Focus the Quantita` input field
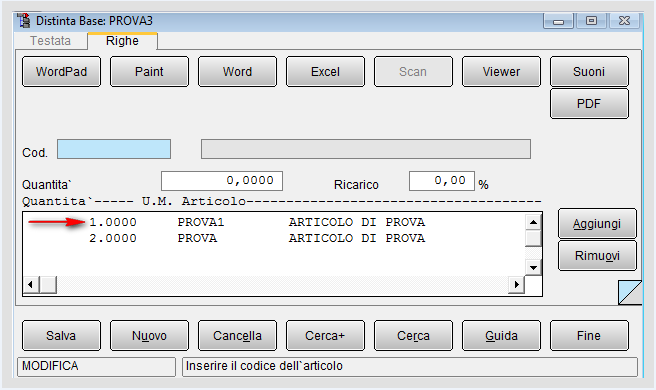Image resolution: width=656 pixels, height=390 pixels. coord(222,181)
